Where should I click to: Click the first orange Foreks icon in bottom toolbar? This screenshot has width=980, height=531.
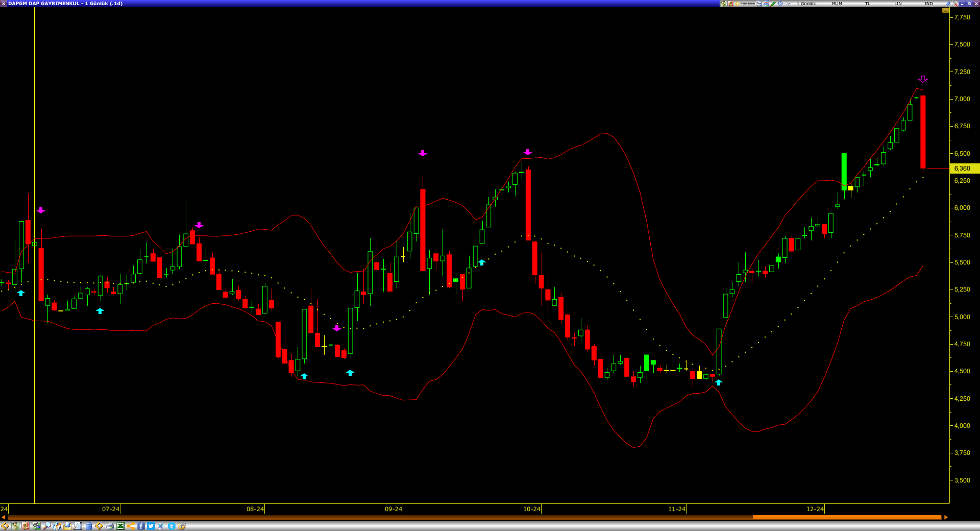tap(5, 526)
